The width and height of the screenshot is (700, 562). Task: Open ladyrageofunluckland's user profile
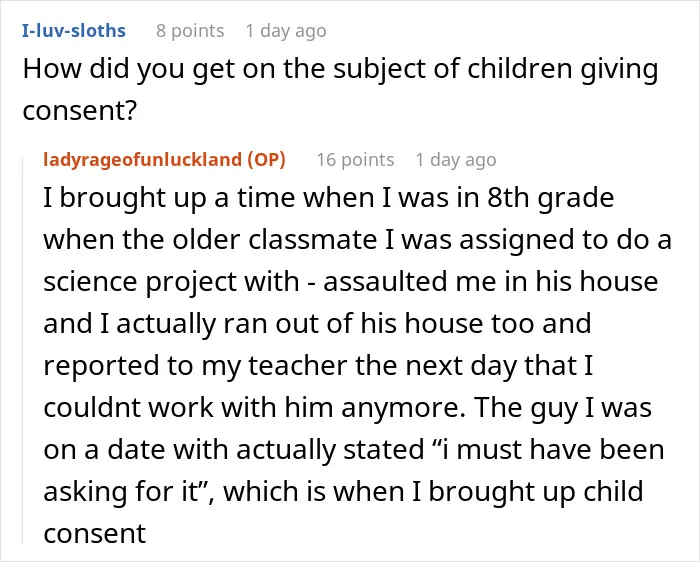(x=142, y=159)
